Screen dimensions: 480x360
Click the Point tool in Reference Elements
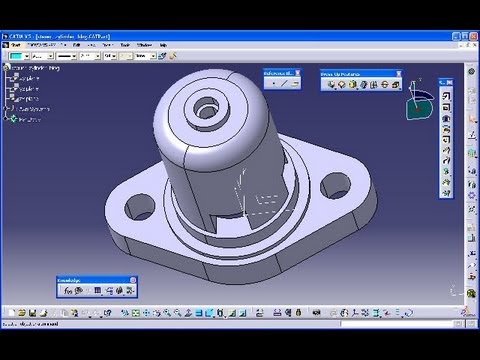(x=273, y=83)
